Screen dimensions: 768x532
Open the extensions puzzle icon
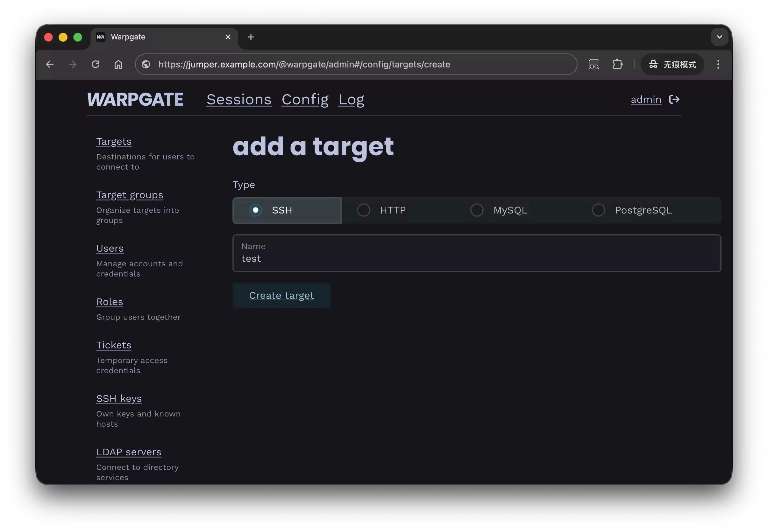pyautogui.click(x=617, y=64)
